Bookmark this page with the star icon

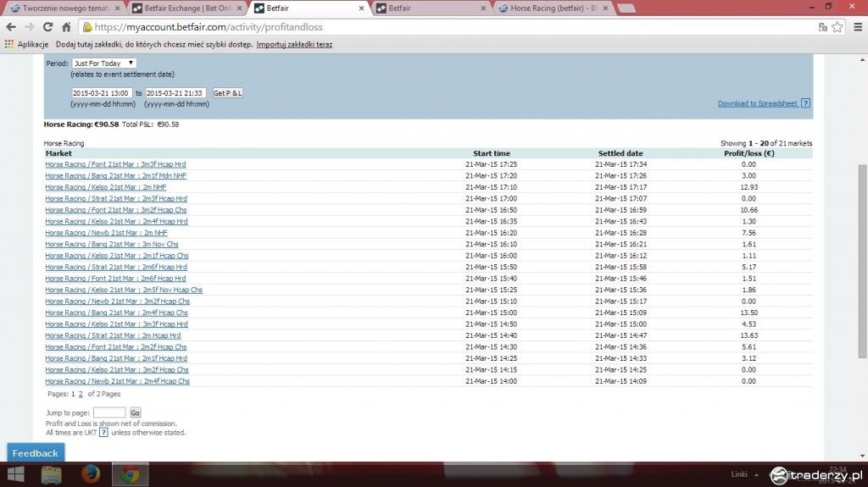coord(837,26)
